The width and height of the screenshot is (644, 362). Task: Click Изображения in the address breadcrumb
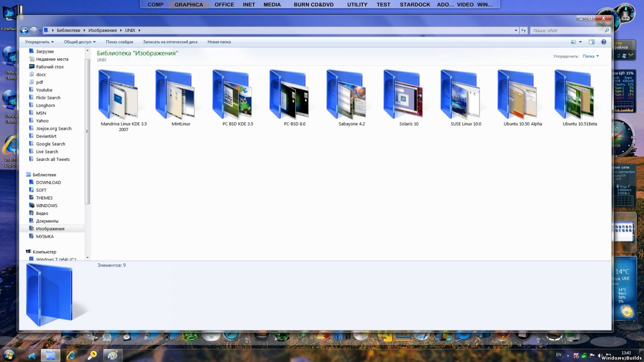103,31
